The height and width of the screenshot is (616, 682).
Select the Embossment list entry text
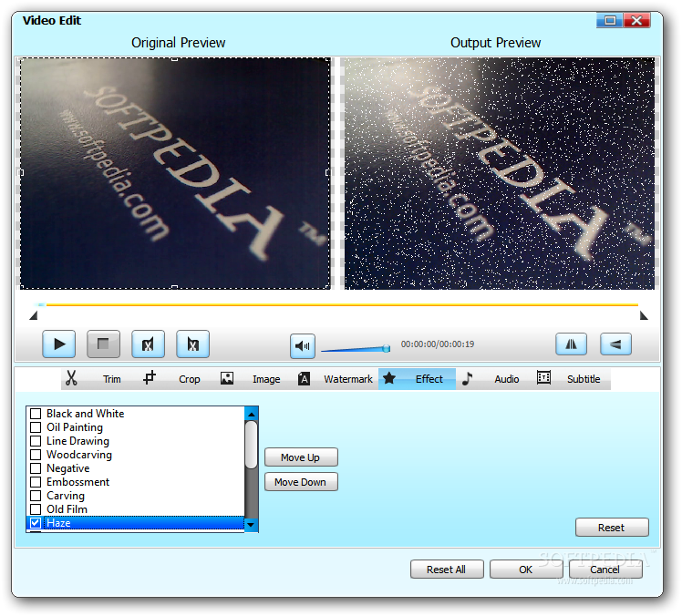point(77,482)
